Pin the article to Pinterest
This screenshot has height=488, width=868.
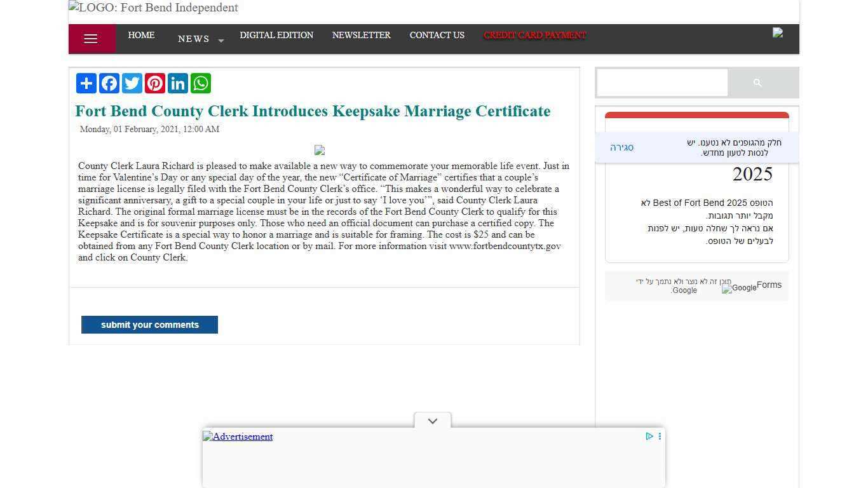(154, 83)
